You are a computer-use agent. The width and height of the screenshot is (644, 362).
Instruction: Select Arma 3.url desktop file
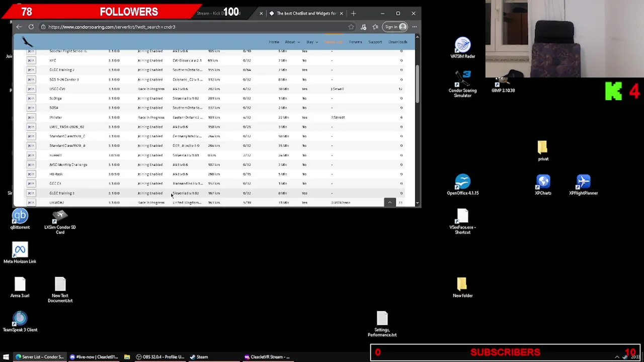pyautogui.click(x=20, y=288)
